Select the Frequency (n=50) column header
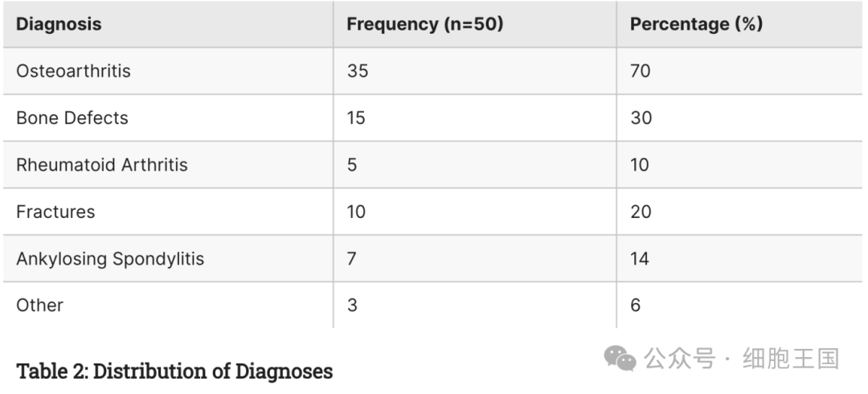868x394 pixels. click(x=424, y=24)
